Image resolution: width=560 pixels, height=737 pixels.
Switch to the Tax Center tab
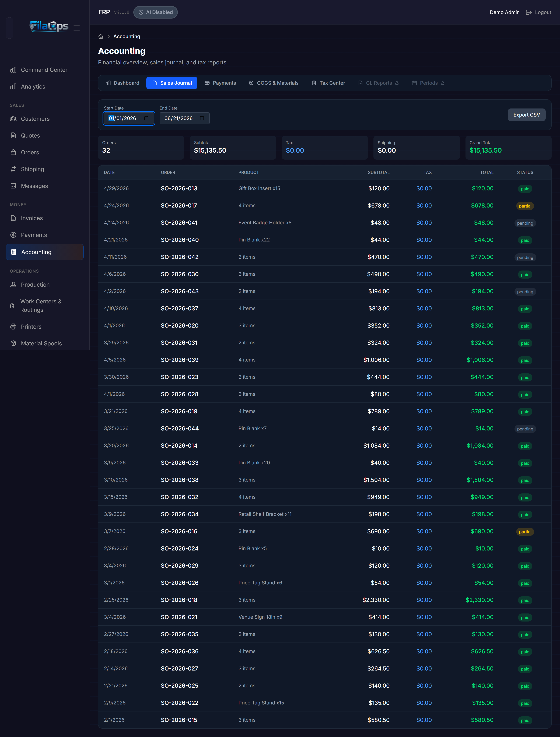328,83
